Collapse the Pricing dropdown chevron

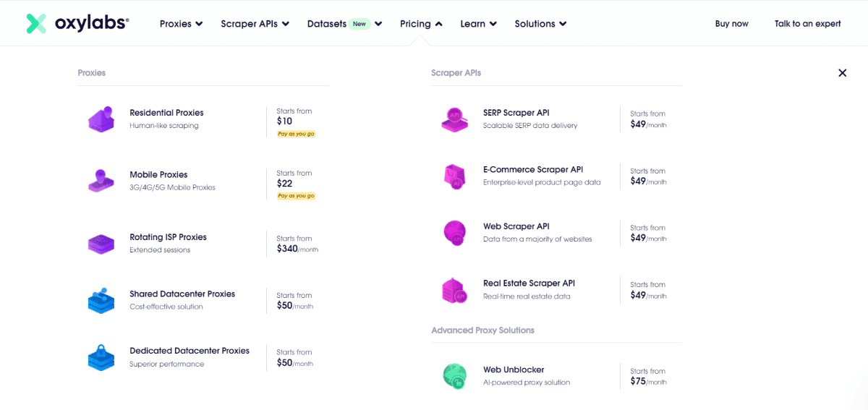point(438,24)
